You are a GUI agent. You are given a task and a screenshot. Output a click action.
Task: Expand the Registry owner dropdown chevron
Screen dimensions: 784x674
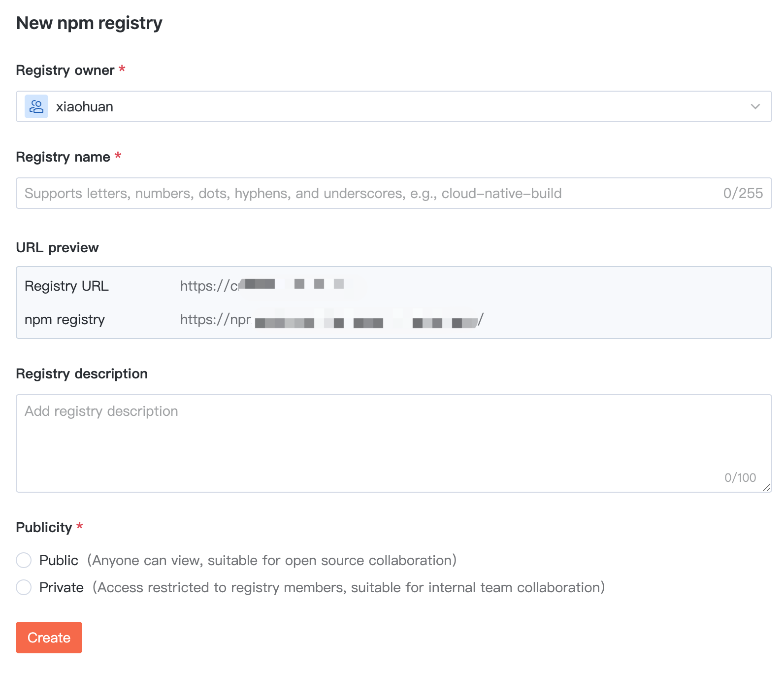pos(755,106)
